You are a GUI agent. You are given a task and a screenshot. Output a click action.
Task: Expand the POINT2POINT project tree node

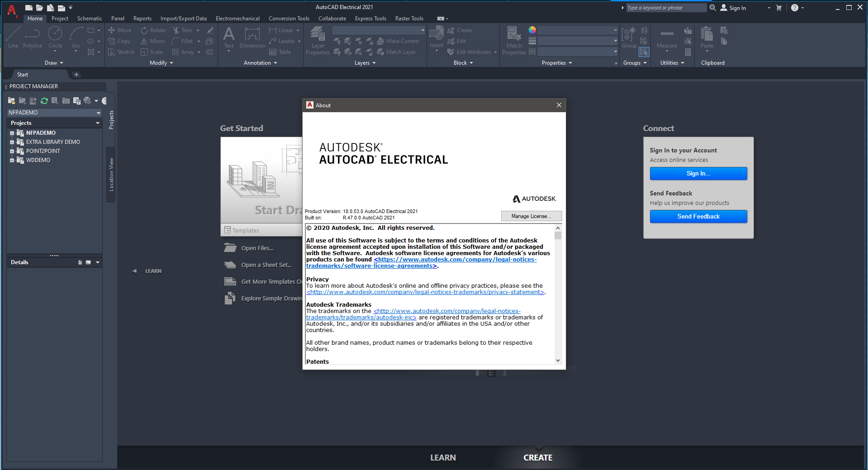12,151
